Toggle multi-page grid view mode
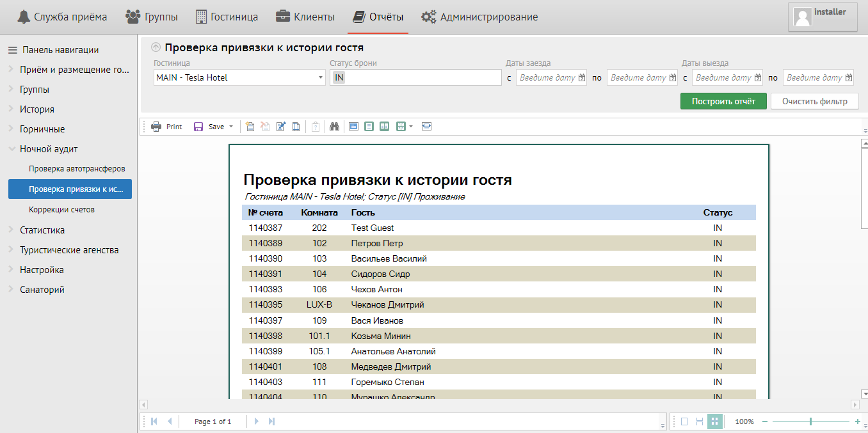The height and width of the screenshot is (433, 868). [715, 421]
